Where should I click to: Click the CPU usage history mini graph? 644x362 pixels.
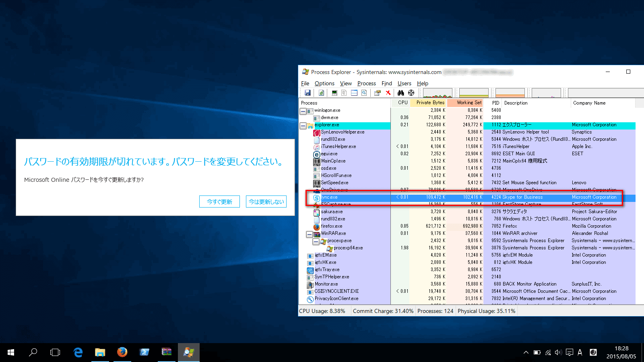pyautogui.click(x=438, y=93)
